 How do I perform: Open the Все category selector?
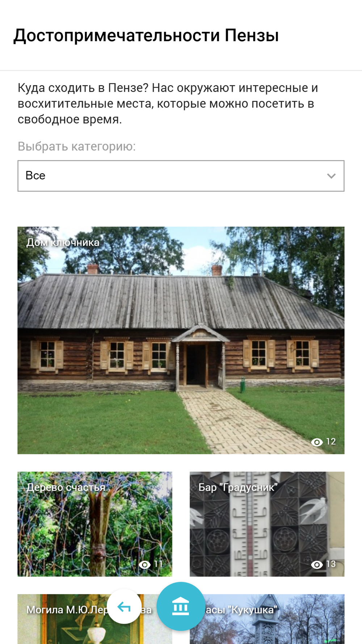tap(181, 176)
